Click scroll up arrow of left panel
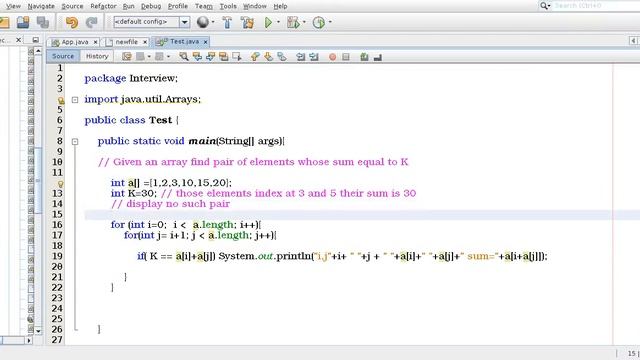This screenshot has height=360, width=640. [38, 51]
